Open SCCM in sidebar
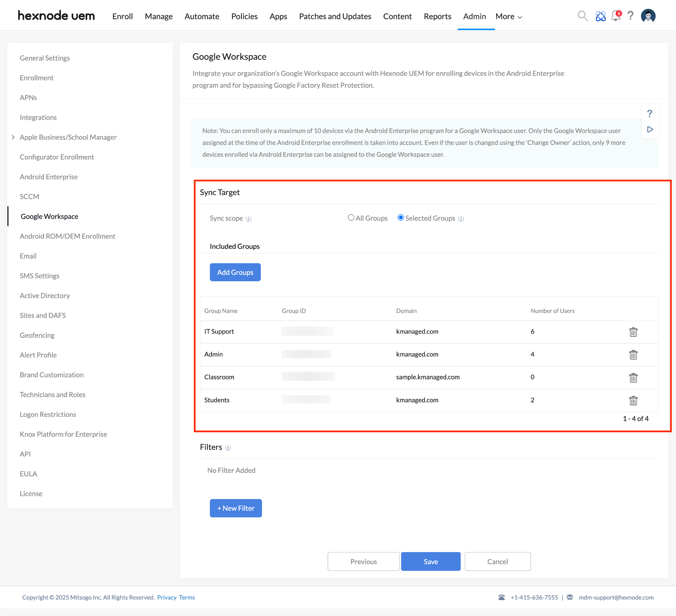This screenshot has height=616, width=676. (29, 197)
